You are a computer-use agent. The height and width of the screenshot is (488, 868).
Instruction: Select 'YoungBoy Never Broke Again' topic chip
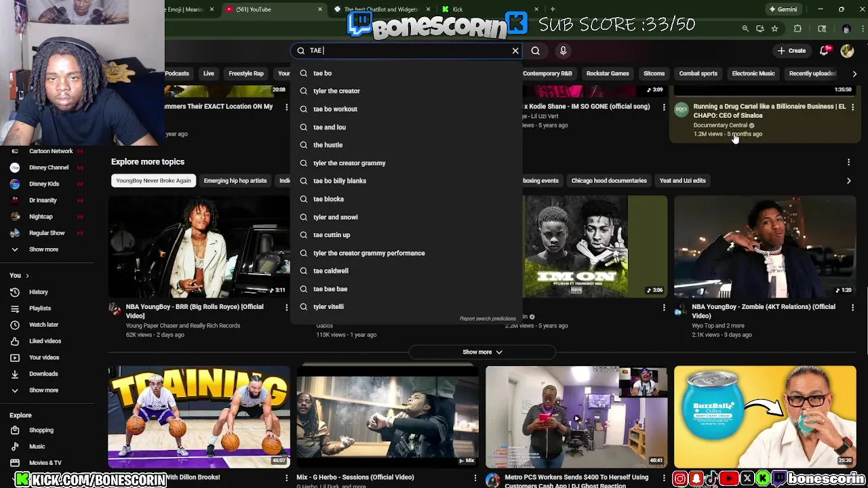[x=153, y=181]
